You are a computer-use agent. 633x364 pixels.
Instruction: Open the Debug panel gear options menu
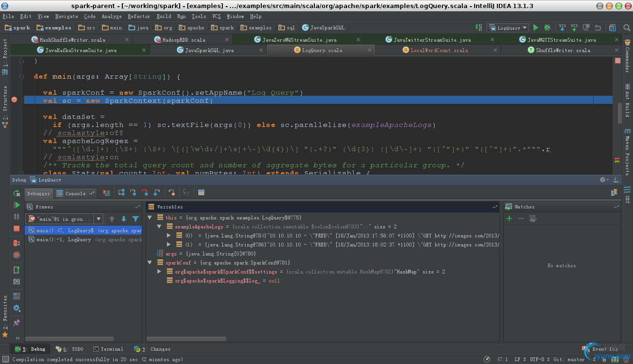(604, 180)
